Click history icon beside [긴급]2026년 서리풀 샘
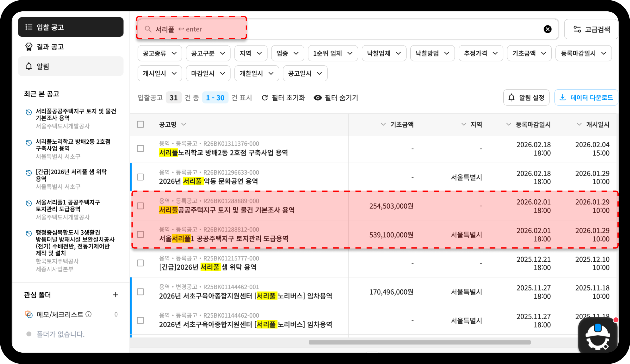 tap(29, 173)
